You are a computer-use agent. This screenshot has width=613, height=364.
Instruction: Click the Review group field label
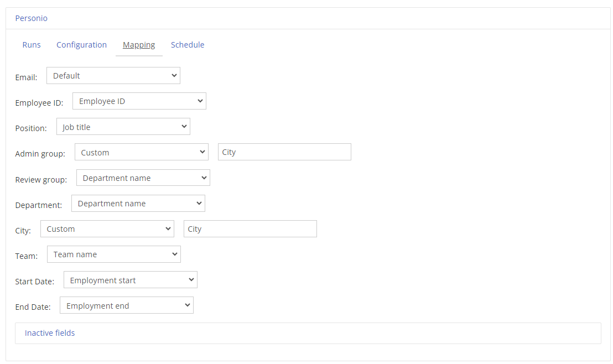(x=41, y=180)
